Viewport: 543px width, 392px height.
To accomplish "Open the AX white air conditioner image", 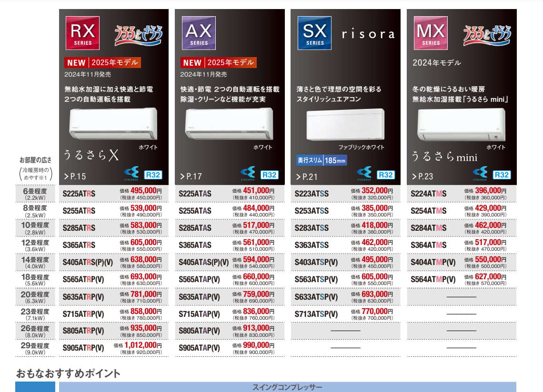I will point(229,124).
